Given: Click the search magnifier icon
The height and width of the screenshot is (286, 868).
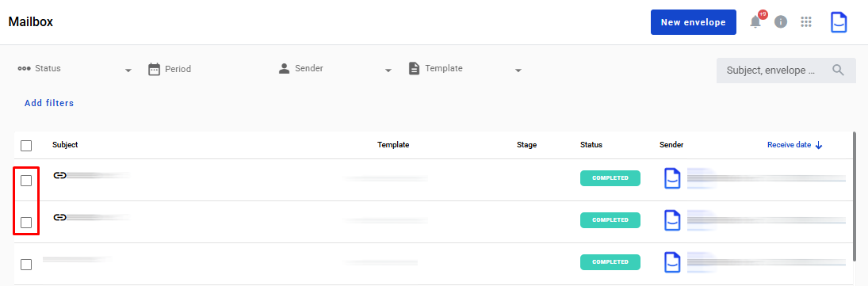Looking at the screenshot, I should [x=838, y=71].
